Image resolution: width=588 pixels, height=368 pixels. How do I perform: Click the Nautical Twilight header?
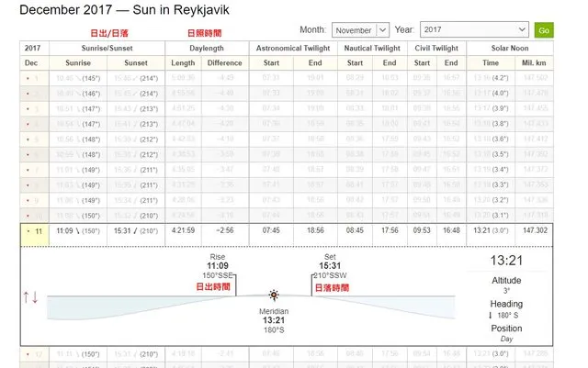tap(372, 48)
